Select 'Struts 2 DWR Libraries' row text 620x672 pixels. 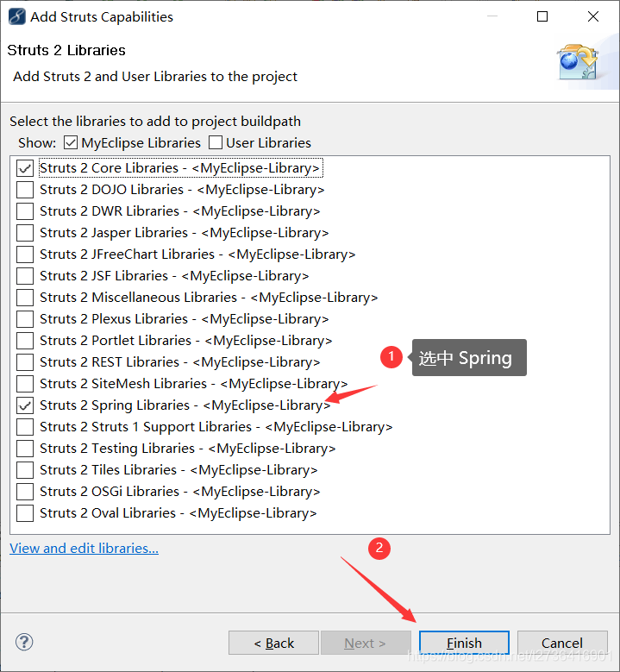180,211
